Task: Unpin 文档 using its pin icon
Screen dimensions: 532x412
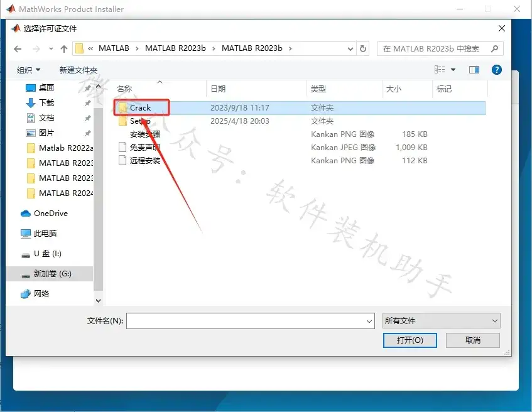Action: [87, 118]
